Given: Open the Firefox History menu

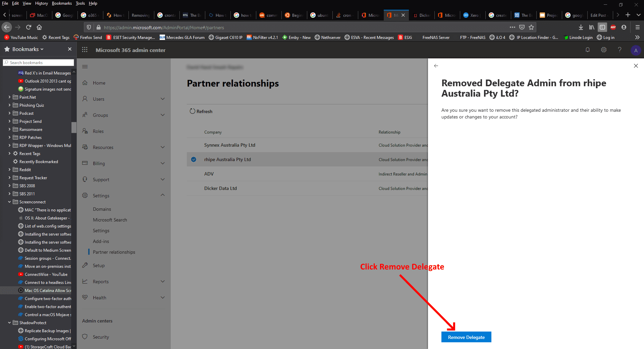Looking at the screenshot, I should [x=41, y=3].
